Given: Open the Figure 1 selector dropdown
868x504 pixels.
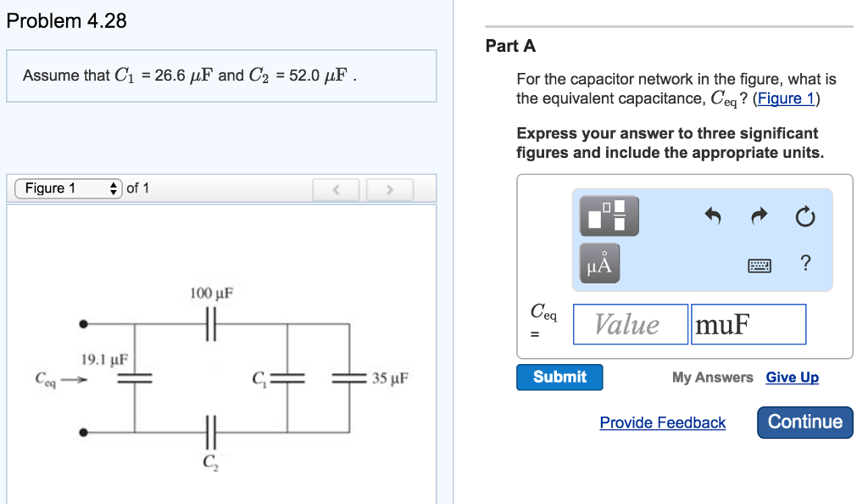Looking at the screenshot, I should tap(68, 188).
